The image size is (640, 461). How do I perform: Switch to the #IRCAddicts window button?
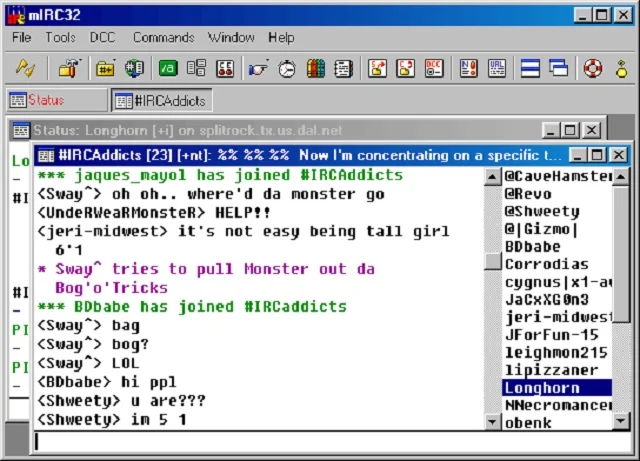pyautogui.click(x=161, y=100)
